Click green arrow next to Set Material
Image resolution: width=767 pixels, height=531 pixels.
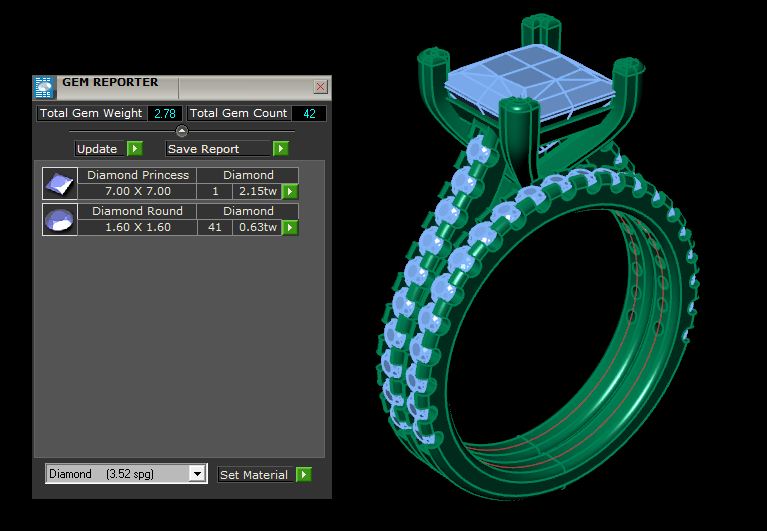coord(304,474)
